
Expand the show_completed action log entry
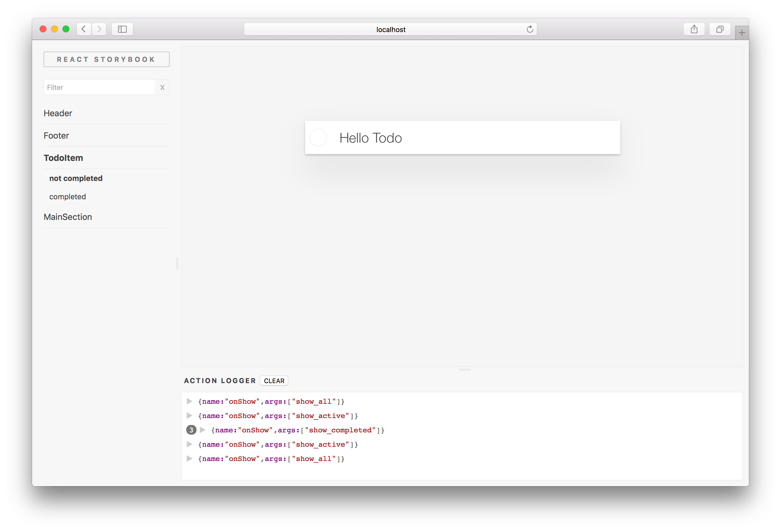[x=202, y=430]
